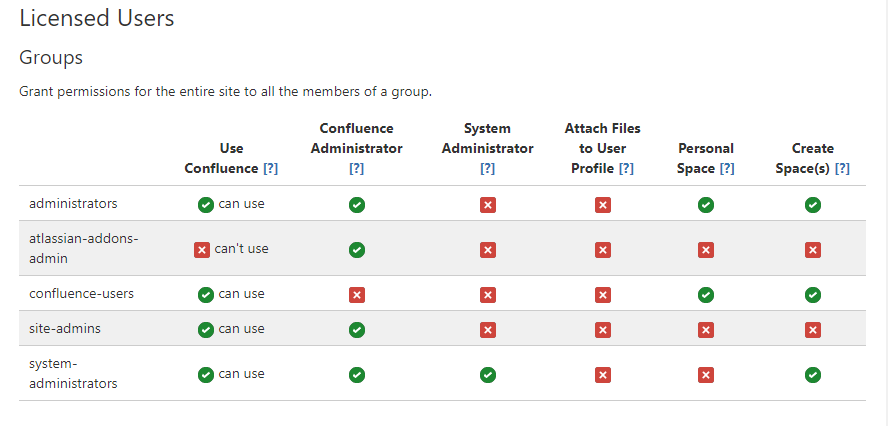Click confluence-users Attach Files red cross
This screenshot has width=888, height=426.
(603, 295)
